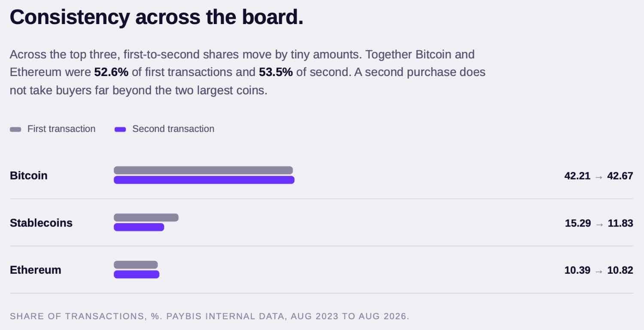Click Stablecoins' gray first transaction bar
The width and height of the screenshot is (644, 330).
[x=146, y=217]
